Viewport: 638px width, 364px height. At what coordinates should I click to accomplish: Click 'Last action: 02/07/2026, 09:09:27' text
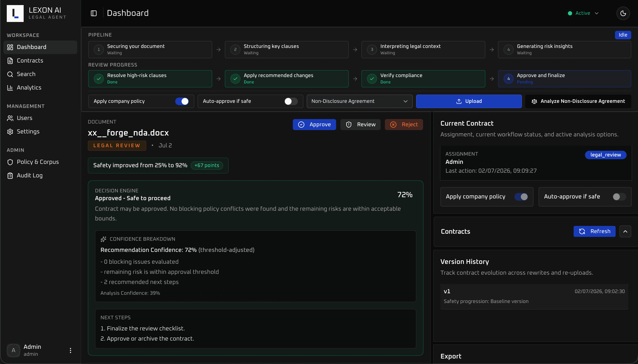point(491,171)
